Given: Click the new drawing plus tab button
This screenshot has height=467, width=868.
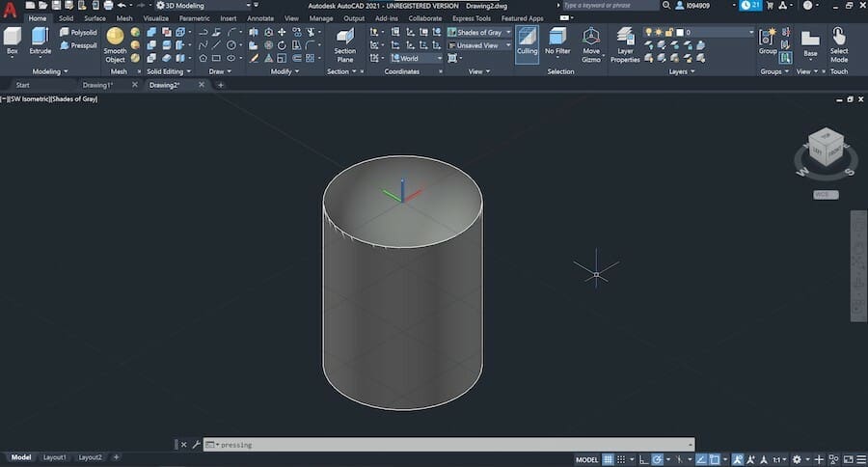Looking at the screenshot, I should 220,85.
